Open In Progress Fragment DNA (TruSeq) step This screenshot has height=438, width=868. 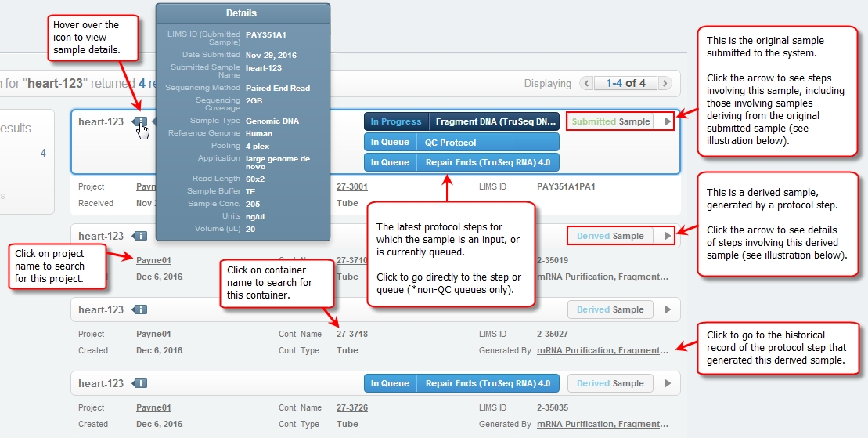click(x=462, y=121)
